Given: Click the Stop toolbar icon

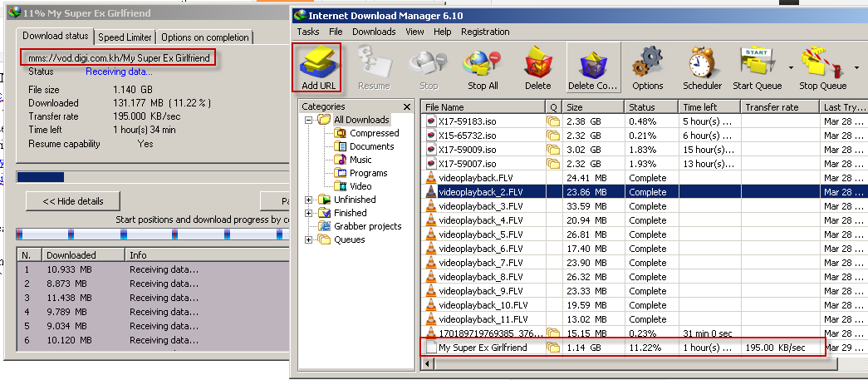Looking at the screenshot, I should coord(429,67).
